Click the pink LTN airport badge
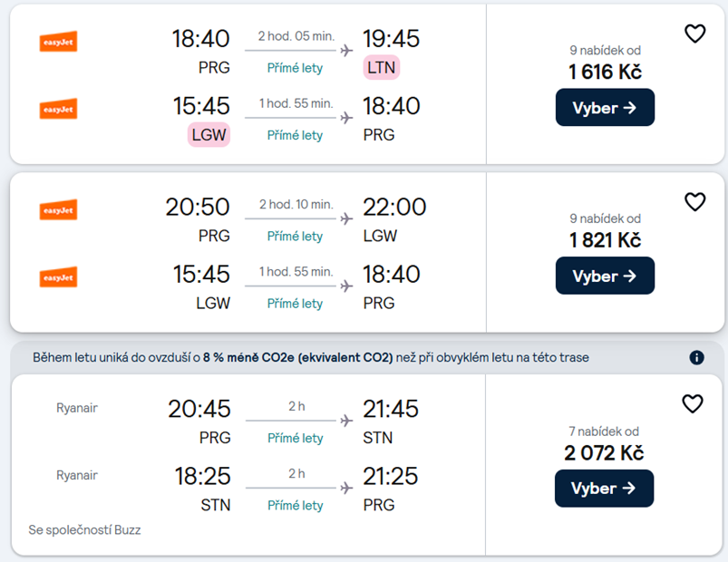Screen dimensions: 728x562 [x=382, y=68]
